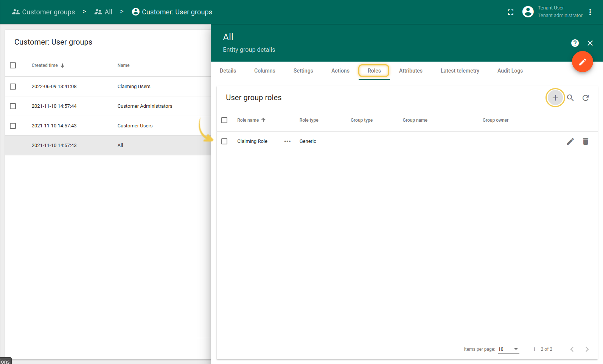Sort by Created time arrow
This screenshot has width=603, height=364.
[x=62, y=65]
